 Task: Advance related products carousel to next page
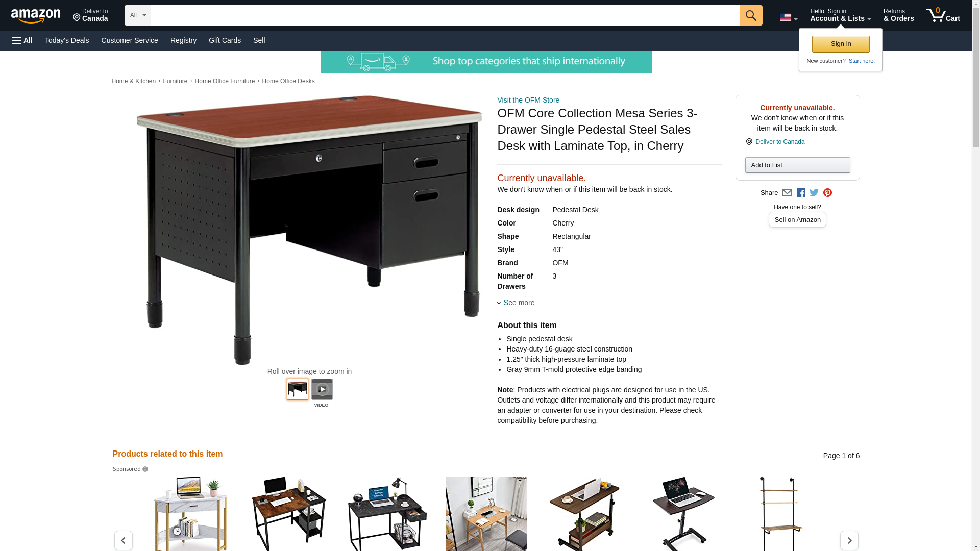[x=849, y=540]
